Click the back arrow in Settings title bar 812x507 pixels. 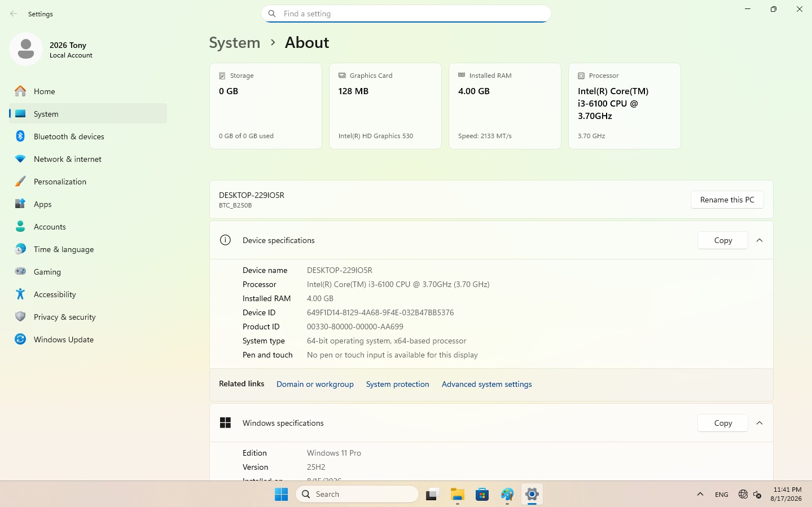click(x=14, y=14)
